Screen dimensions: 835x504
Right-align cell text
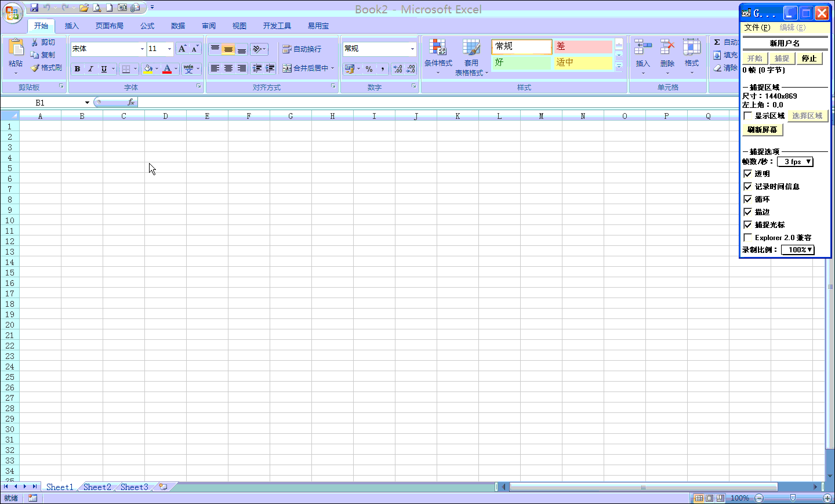[242, 68]
